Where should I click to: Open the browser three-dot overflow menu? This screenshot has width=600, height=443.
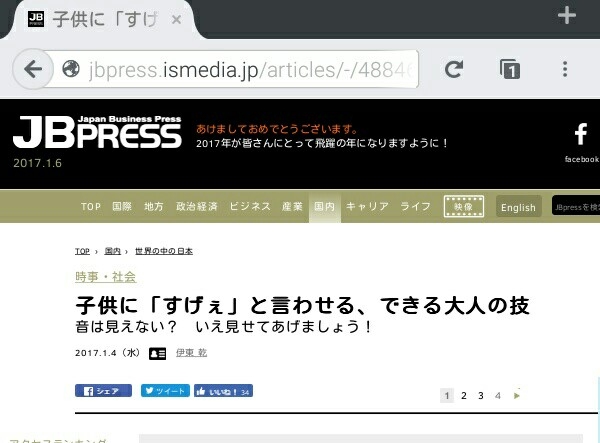(x=565, y=69)
